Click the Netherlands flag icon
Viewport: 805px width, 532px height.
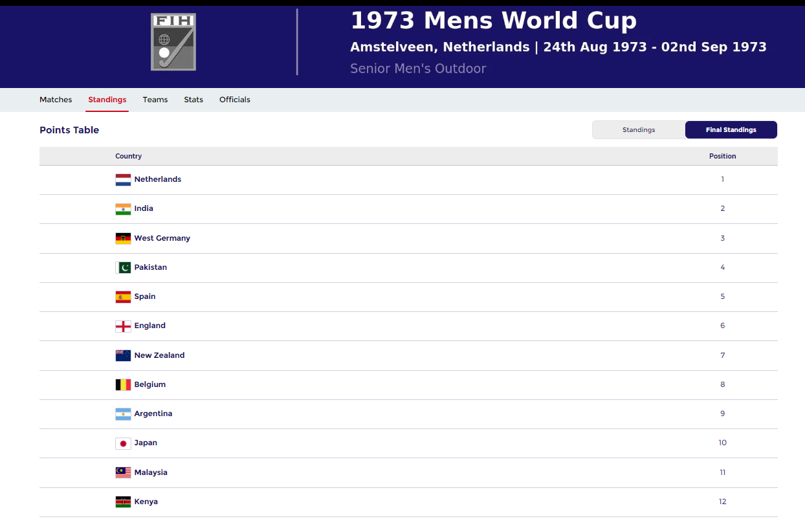[x=123, y=180]
